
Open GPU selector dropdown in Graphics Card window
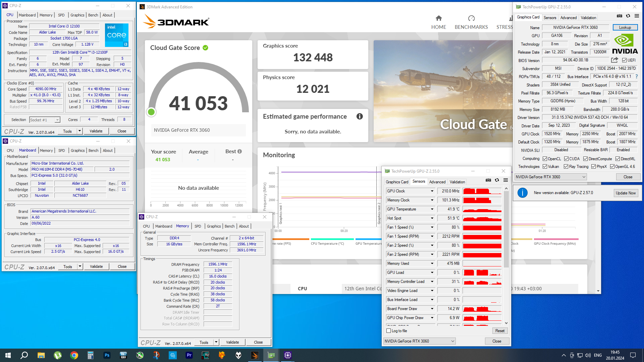pos(550,177)
